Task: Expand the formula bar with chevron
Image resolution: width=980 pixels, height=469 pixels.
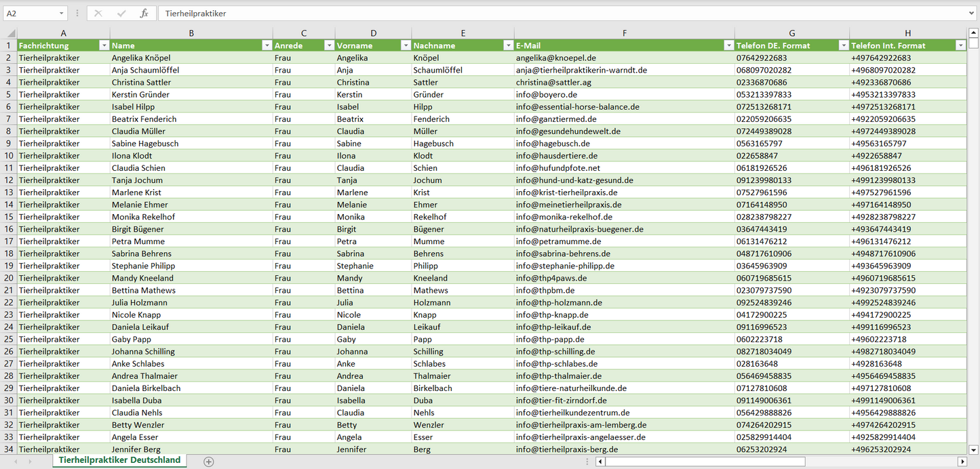Action: coord(973,14)
